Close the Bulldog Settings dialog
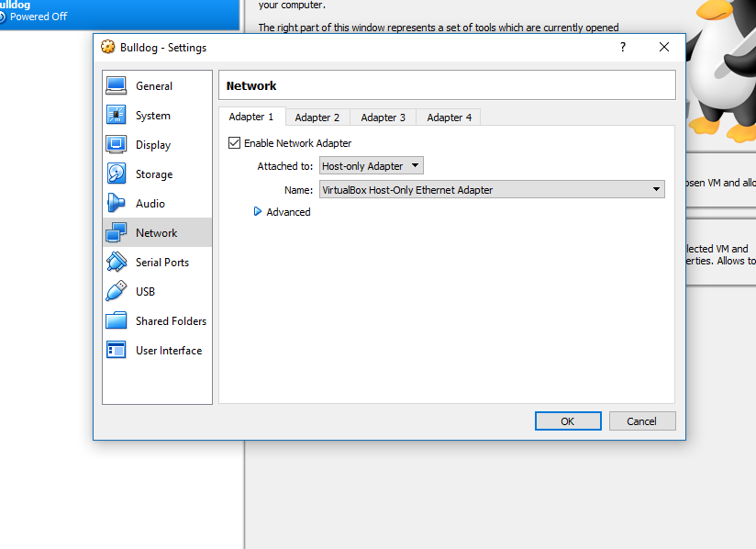This screenshot has width=756, height=549. tap(664, 47)
